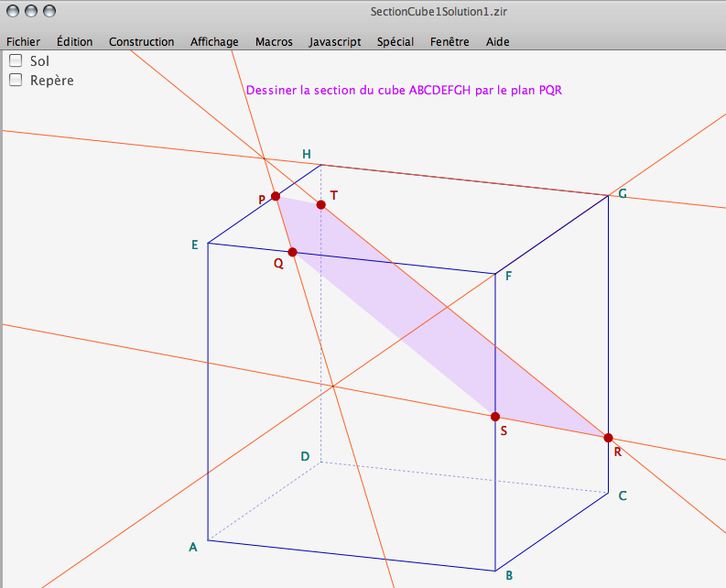The height and width of the screenshot is (588, 726).
Task: Click red point S on edge FB
Action: pos(495,417)
